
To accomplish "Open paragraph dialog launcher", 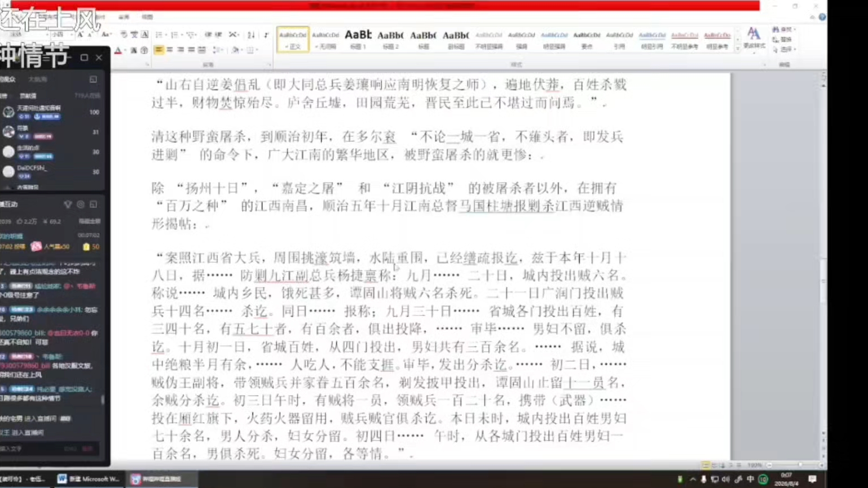I will coord(269,65).
